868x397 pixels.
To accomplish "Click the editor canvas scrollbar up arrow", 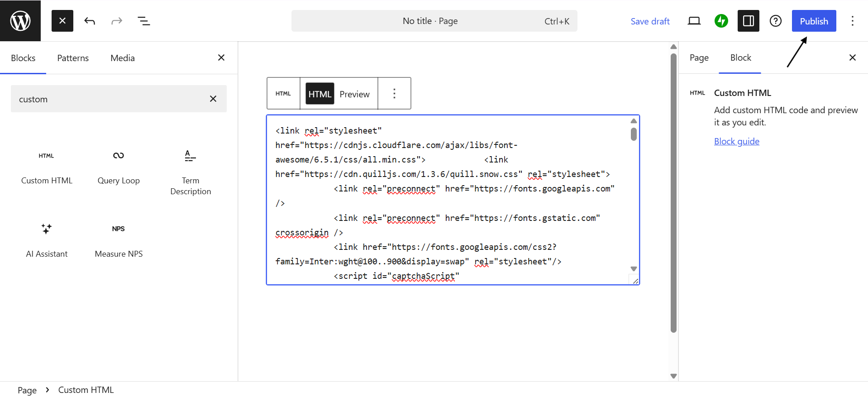I will [673, 47].
